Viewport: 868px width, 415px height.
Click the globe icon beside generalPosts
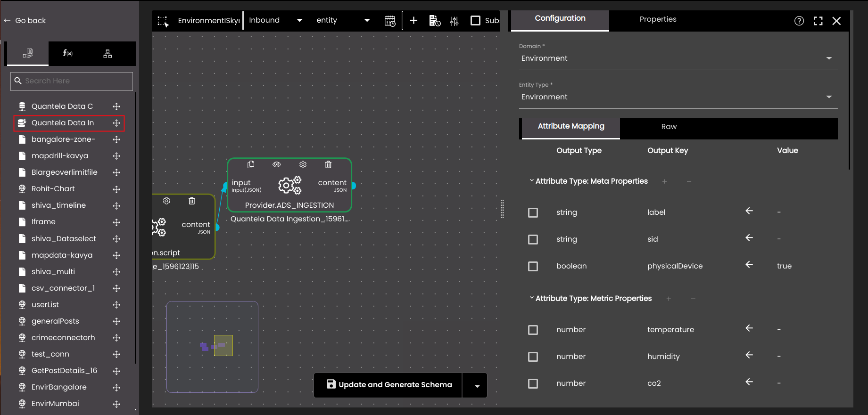[22, 321]
